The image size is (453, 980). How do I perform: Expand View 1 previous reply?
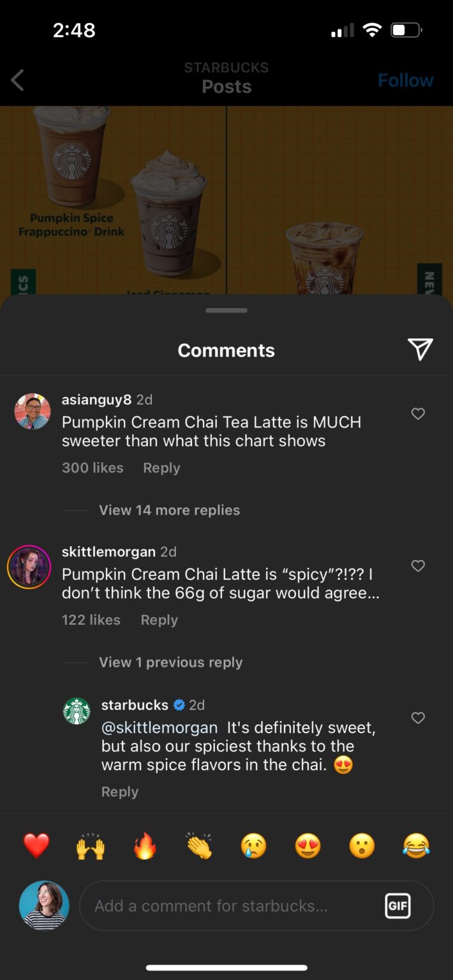[x=170, y=662]
